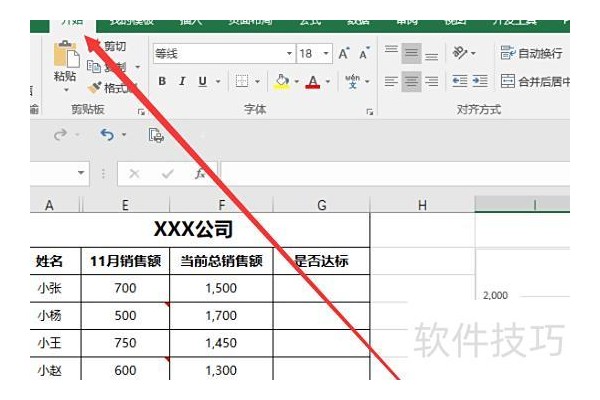The width and height of the screenshot is (600, 400).
Task: Select Middle Align icon
Action: pyautogui.click(x=411, y=53)
